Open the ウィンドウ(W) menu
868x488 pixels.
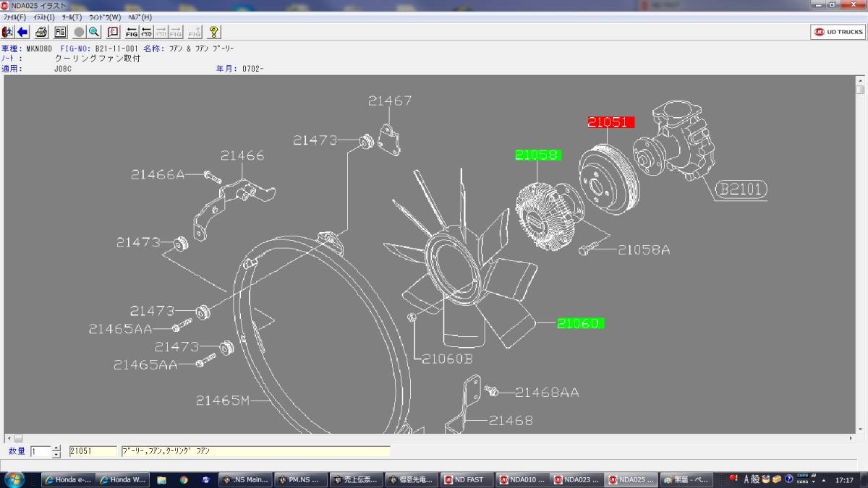pyautogui.click(x=104, y=17)
